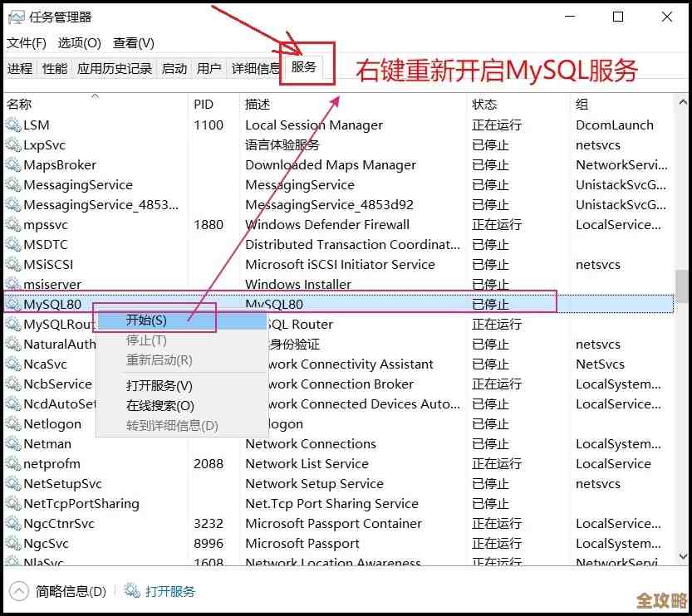The image size is (692, 616).
Task: Switch to the 进程 tab
Action: click(19, 68)
